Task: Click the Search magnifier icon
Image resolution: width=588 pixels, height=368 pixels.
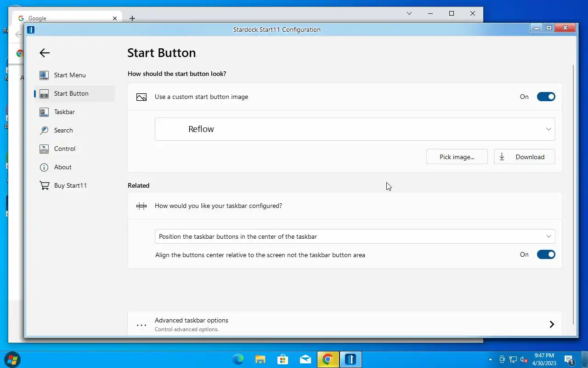Action: 44,130
